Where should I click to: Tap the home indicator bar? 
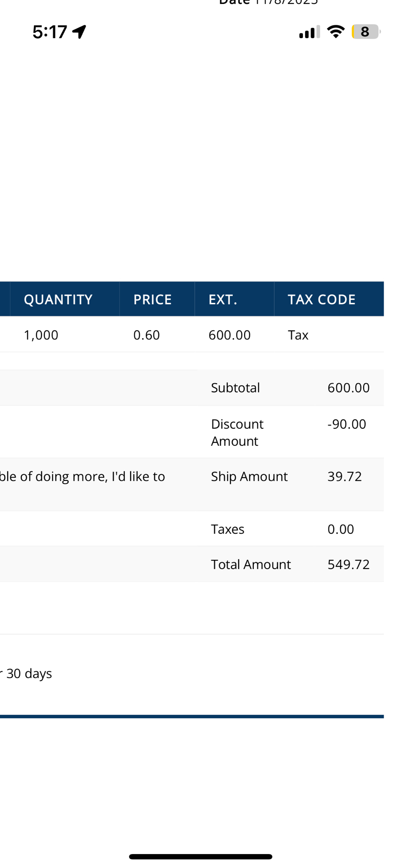coord(201,857)
